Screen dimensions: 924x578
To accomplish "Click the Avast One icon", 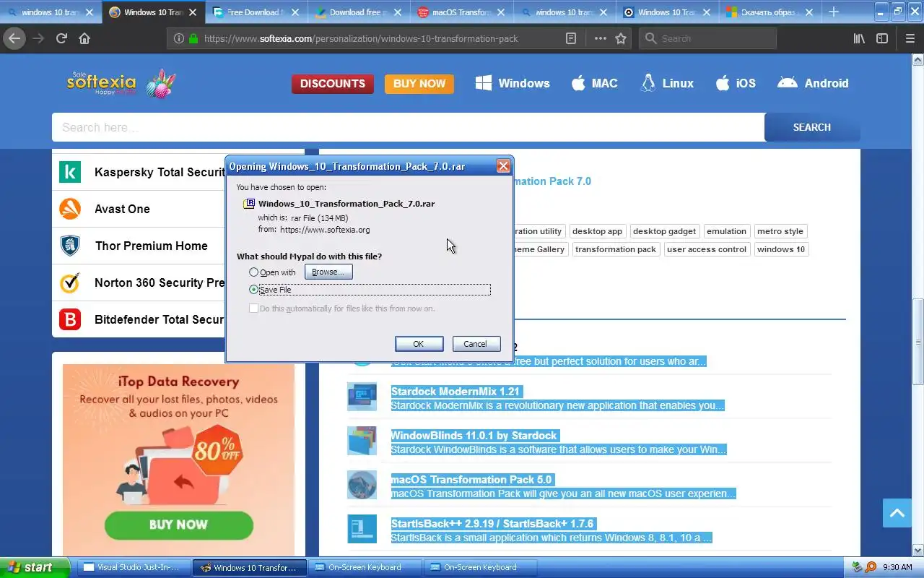I will [x=70, y=209].
